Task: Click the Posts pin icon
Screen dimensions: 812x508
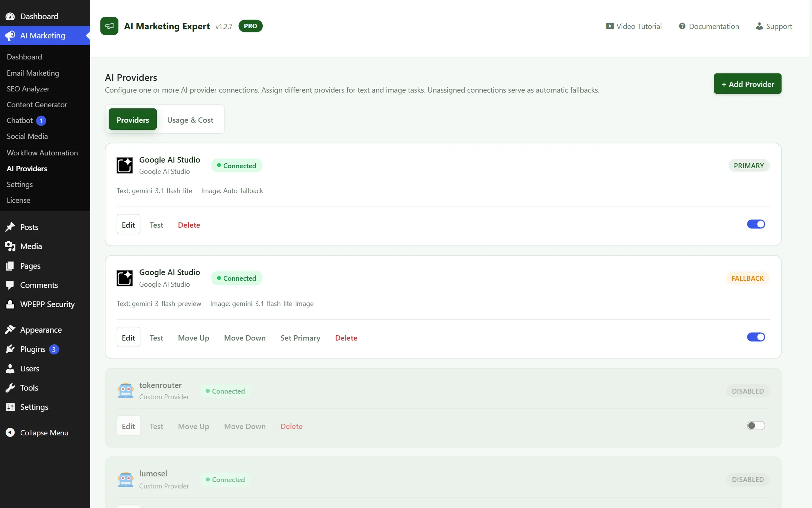Action: (x=10, y=227)
